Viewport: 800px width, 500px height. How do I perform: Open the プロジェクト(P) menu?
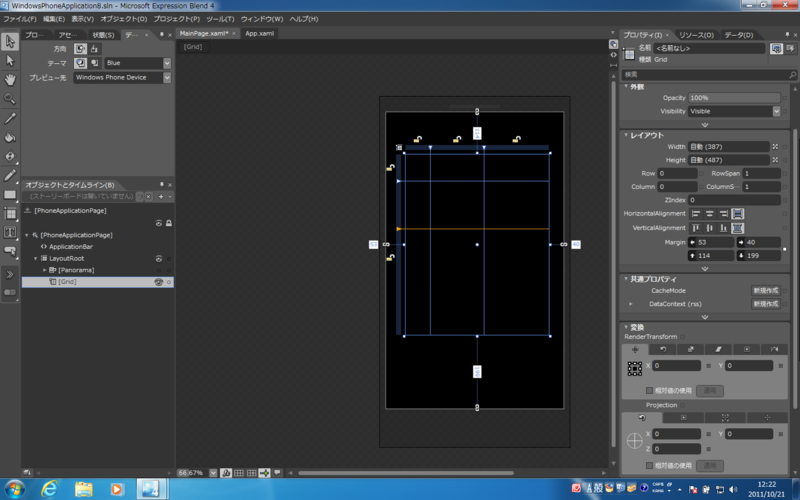click(x=177, y=19)
